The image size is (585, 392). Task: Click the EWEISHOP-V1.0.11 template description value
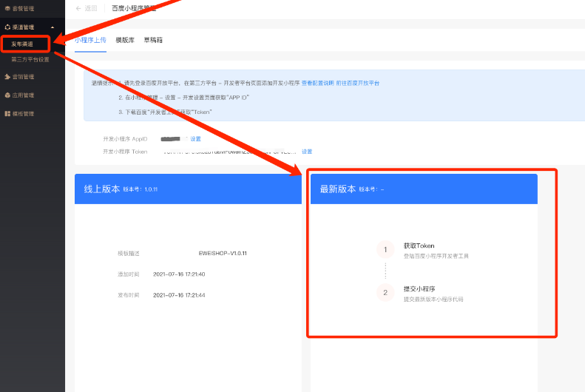click(x=223, y=253)
